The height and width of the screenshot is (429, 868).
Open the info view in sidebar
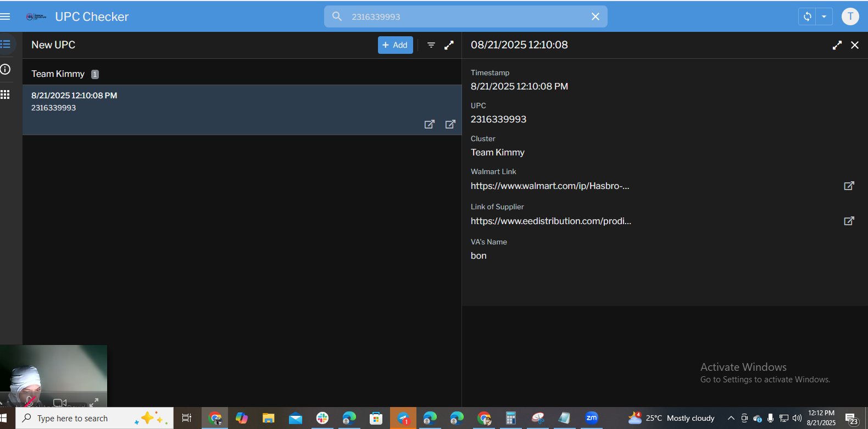[5, 69]
